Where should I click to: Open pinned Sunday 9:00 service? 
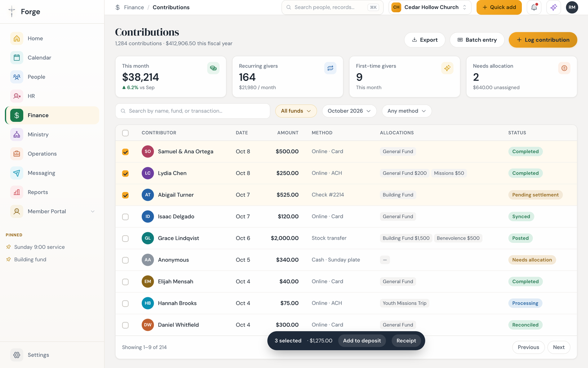(39, 247)
